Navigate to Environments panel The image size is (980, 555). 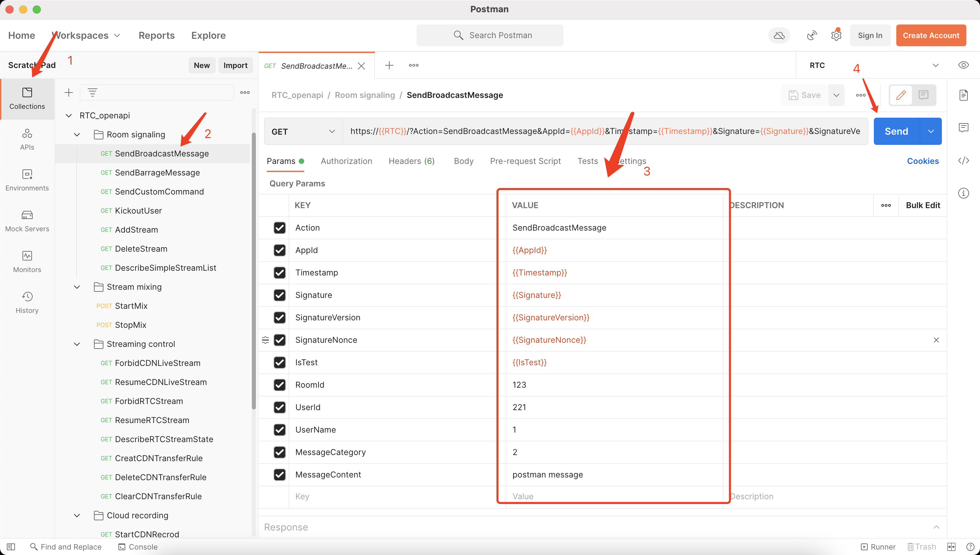click(x=27, y=180)
